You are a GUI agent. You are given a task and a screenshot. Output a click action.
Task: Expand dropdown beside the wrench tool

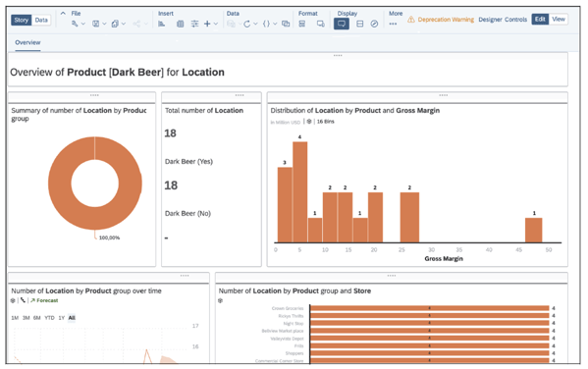click(83, 24)
